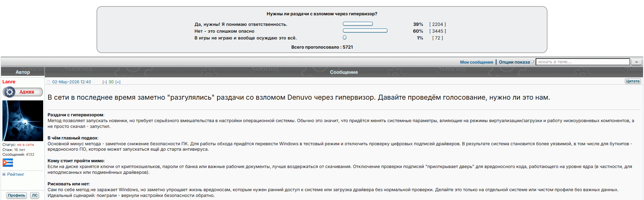Increase post rating with [+]
The image size is (644, 200).
coord(118,82)
